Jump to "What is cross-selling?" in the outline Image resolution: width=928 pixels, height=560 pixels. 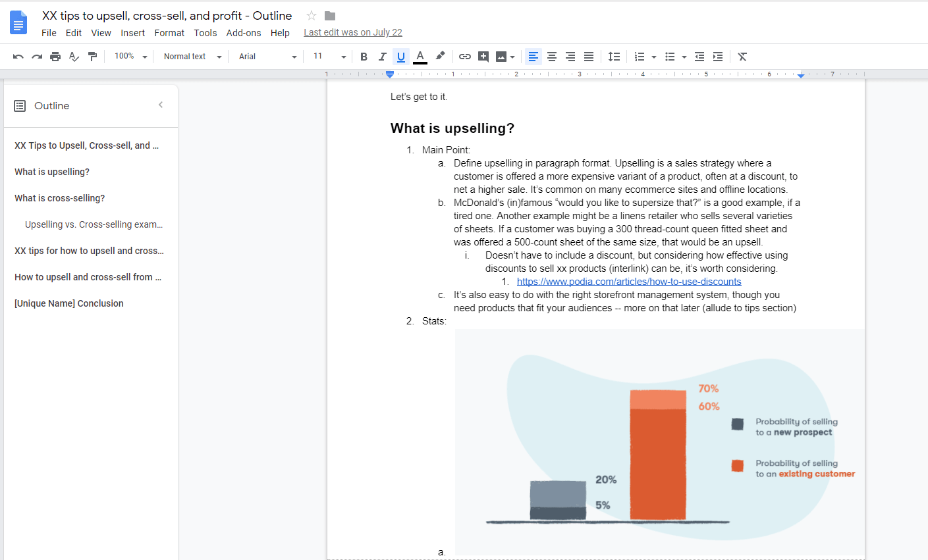60,198
